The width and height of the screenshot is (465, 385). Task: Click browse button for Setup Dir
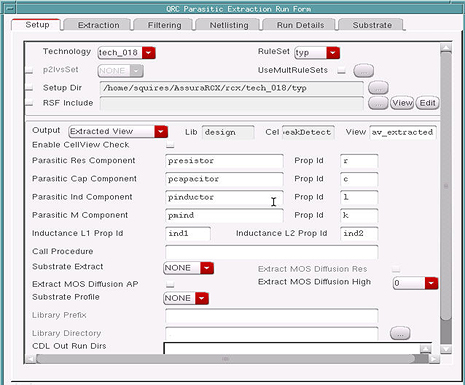click(378, 88)
